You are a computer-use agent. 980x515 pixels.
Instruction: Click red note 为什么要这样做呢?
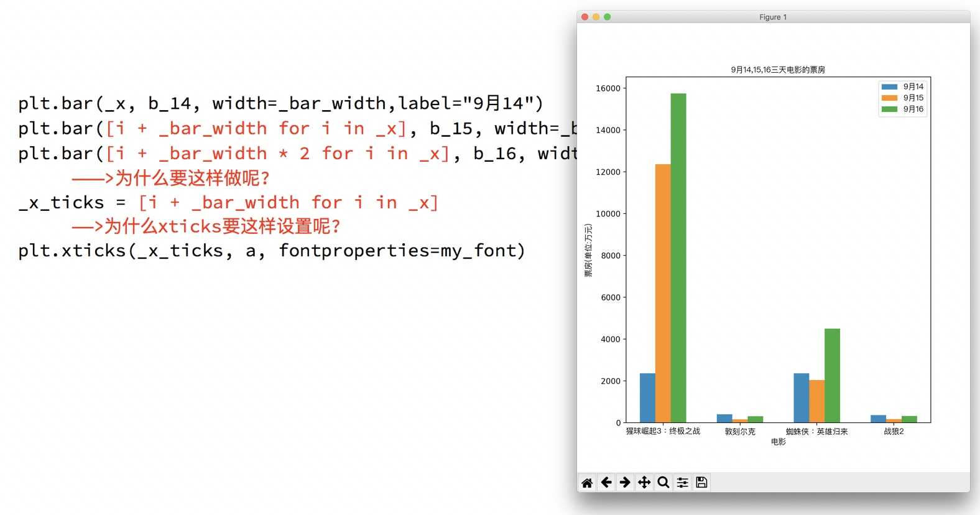click(170, 178)
